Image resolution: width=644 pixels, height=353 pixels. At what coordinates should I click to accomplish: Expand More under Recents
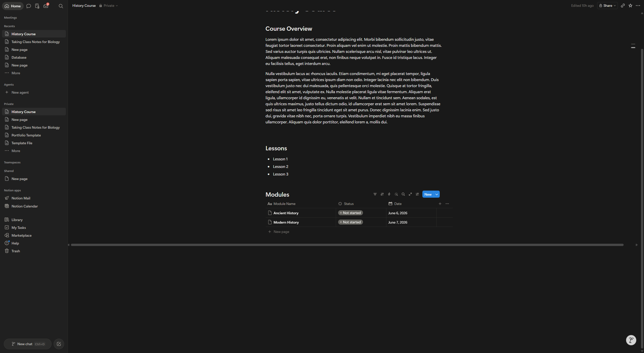pyautogui.click(x=34, y=73)
